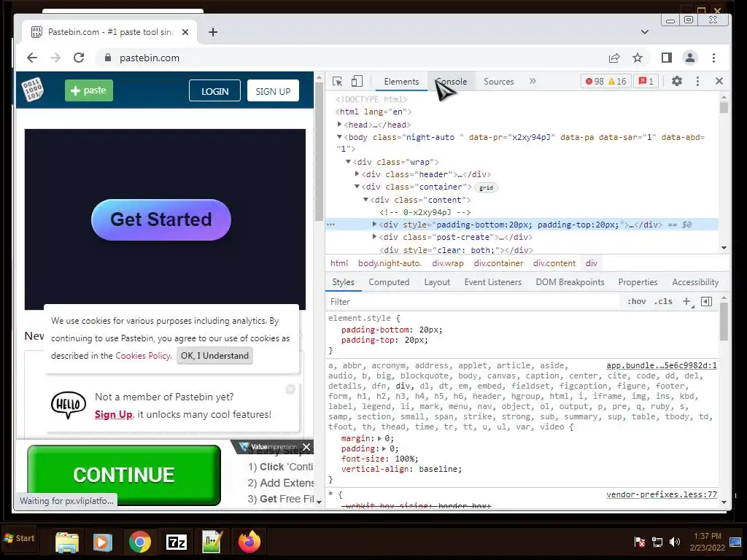Screen dimensions: 747x560
Task: Open the Properties tab
Action: [638, 282]
